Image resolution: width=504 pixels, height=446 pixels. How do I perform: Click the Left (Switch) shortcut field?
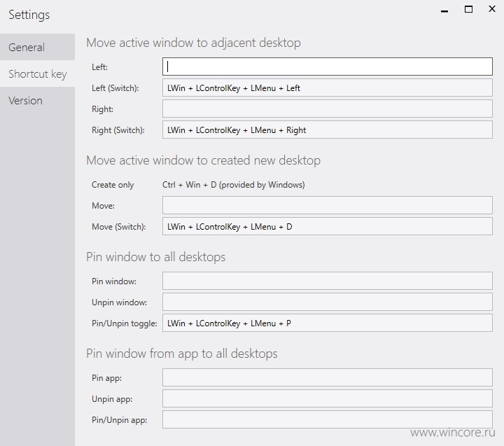click(x=327, y=88)
